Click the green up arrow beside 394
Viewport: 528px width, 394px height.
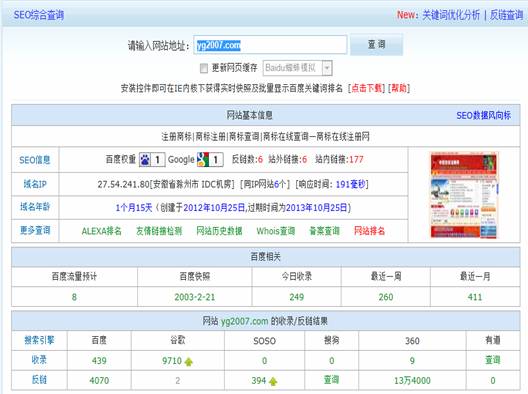(x=273, y=382)
